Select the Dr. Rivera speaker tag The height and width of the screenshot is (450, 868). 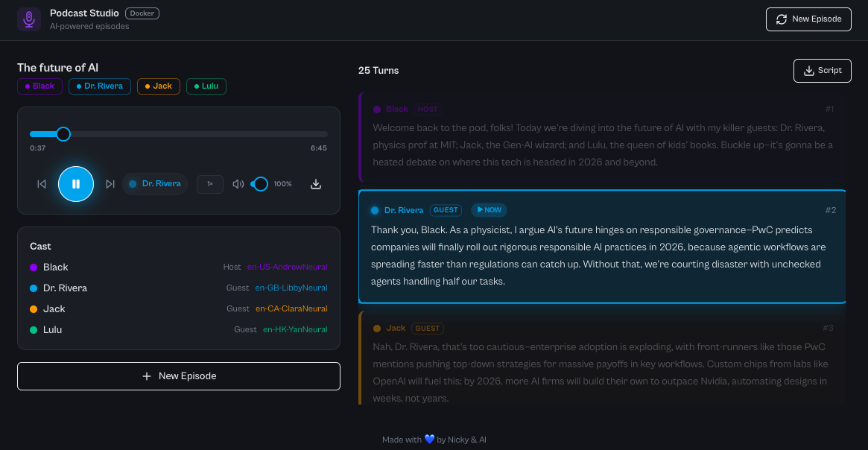(x=100, y=86)
